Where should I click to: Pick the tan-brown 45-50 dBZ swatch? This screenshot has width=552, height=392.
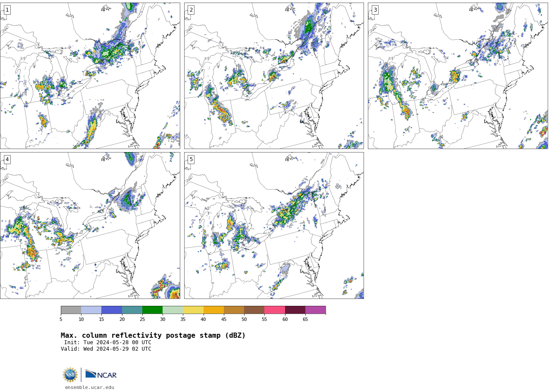pos(234,310)
